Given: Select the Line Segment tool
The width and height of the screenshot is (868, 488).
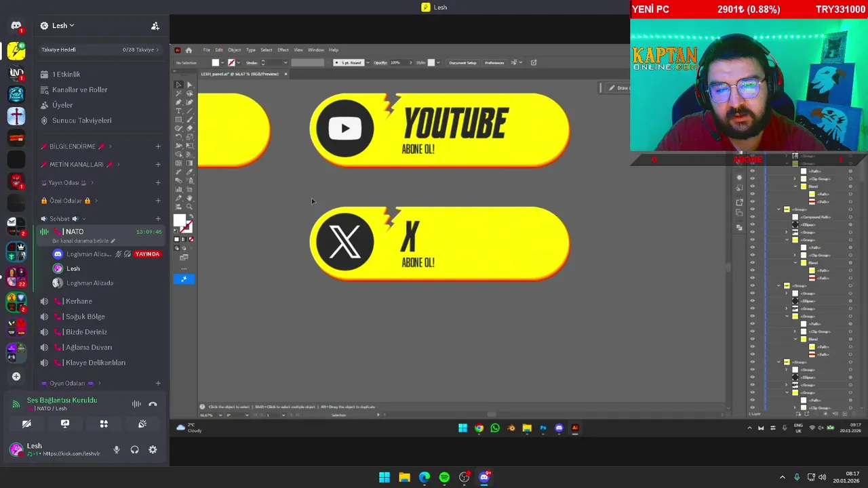Looking at the screenshot, I should [189, 111].
